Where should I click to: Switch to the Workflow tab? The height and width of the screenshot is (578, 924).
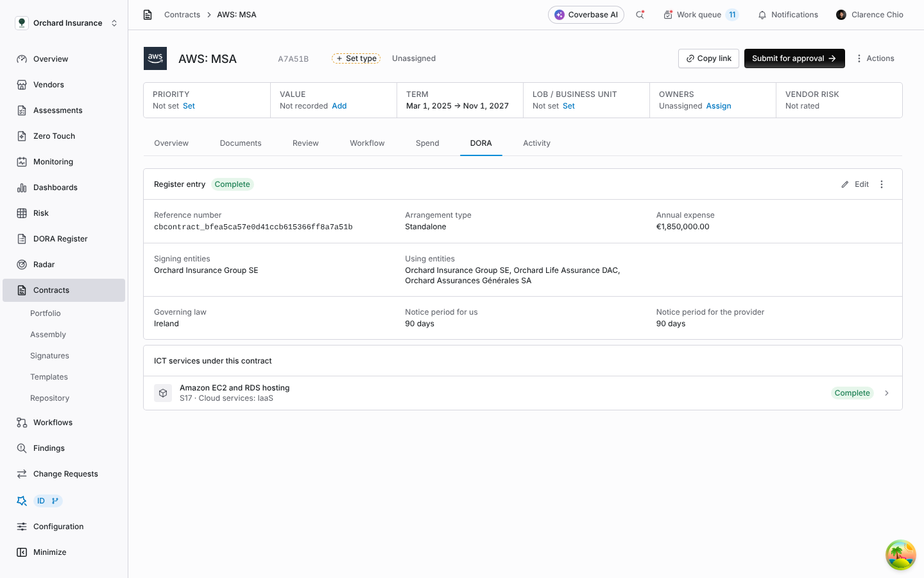pyautogui.click(x=367, y=143)
